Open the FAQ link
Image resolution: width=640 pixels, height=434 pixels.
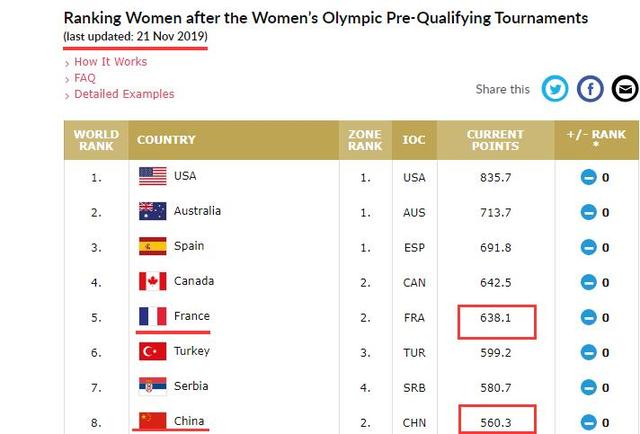pyautogui.click(x=85, y=78)
